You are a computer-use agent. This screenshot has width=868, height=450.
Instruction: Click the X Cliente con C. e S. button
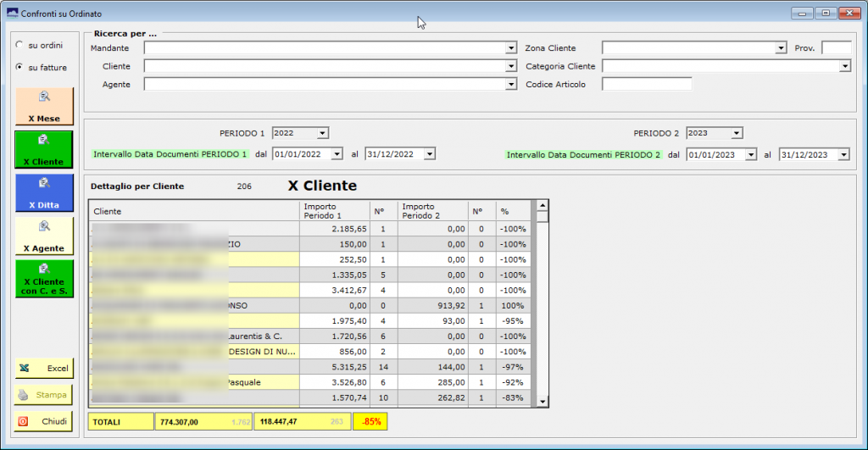[44, 279]
